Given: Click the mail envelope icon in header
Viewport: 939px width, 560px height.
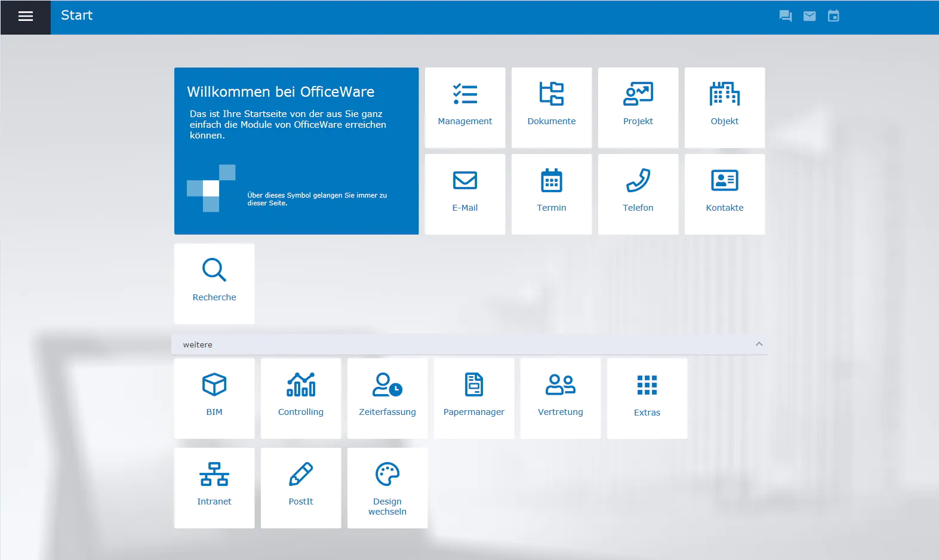Looking at the screenshot, I should pyautogui.click(x=809, y=16).
